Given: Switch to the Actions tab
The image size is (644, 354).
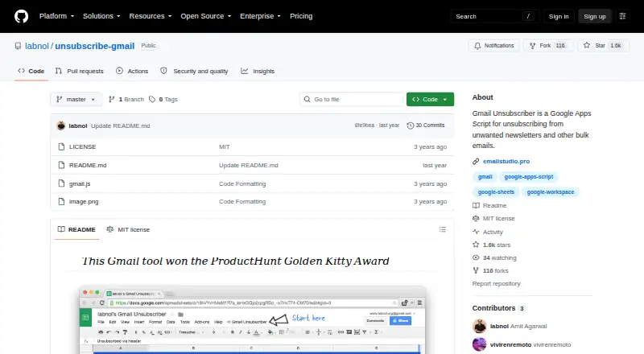Looking at the screenshot, I should tap(132, 71).
